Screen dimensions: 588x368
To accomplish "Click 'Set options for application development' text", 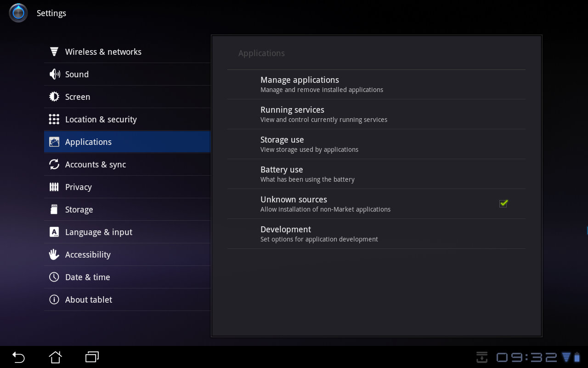I will pyautogui.click(x=319, y=239).
